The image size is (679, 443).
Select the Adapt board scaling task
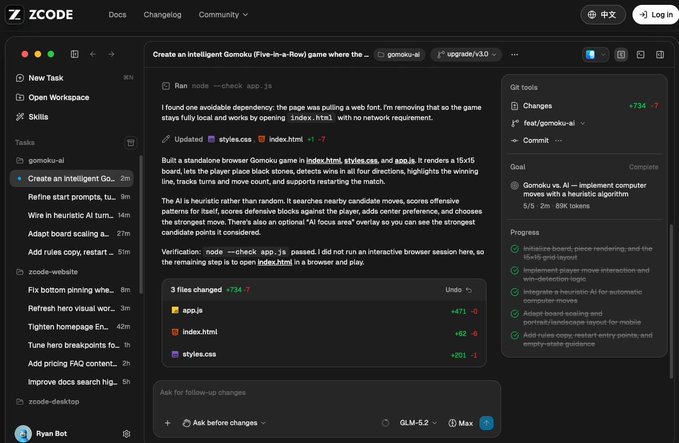click(71, 234)
